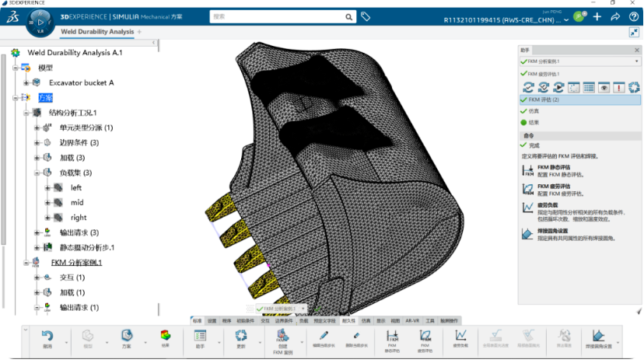
Task: Select 输出请求 (3) in tree
Action: (79, 232)
